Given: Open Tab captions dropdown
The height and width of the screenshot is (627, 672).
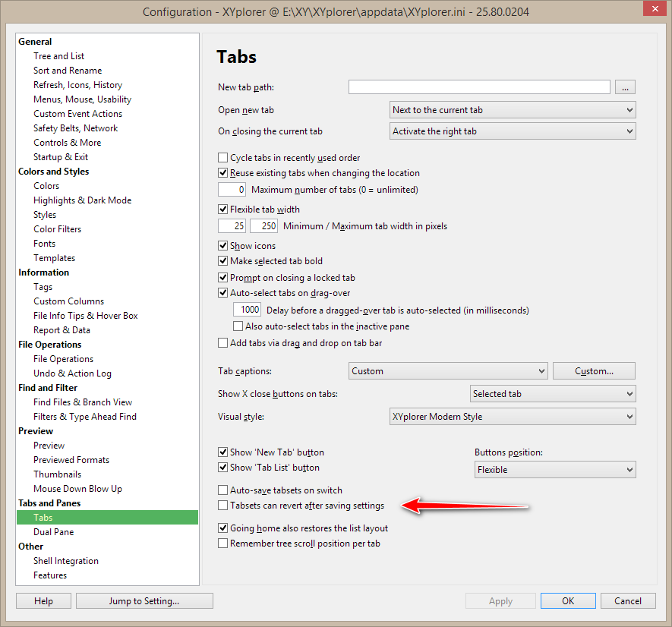Looking at the screenshot, I should (448, 371).
